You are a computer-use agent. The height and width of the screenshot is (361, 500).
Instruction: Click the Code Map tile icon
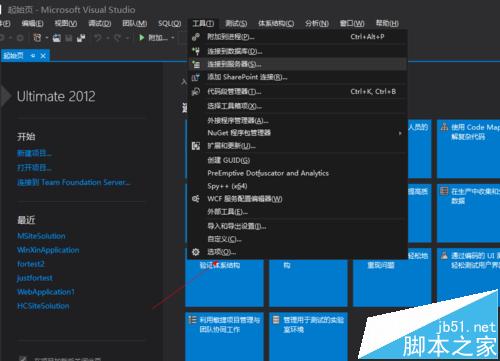point(444,127)
